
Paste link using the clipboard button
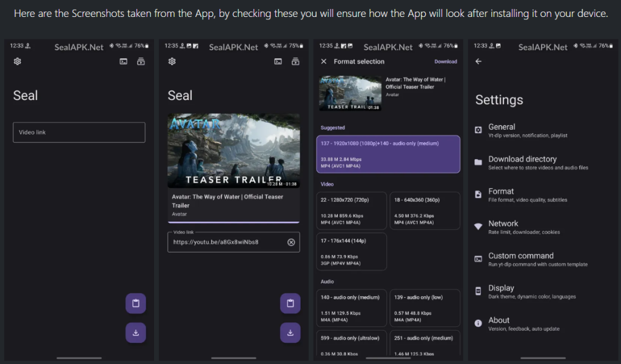click(135, 303)
